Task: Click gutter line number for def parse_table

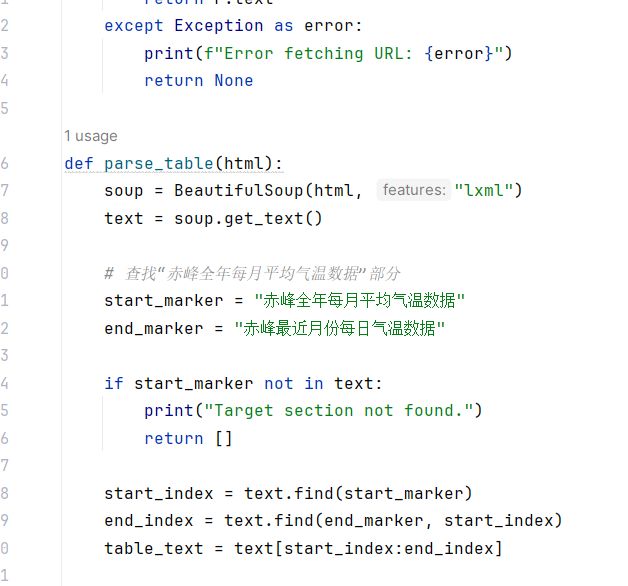Action: 4,163
